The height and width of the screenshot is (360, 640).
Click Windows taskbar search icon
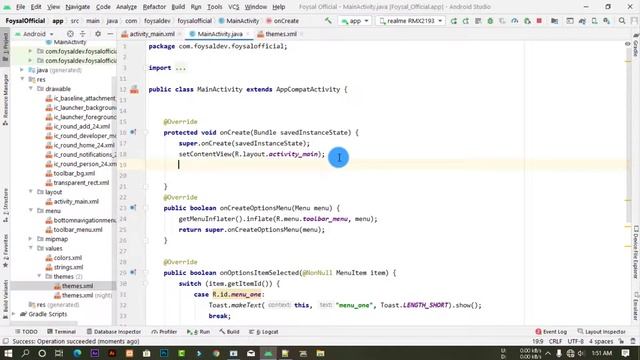[x=25, y=353]
